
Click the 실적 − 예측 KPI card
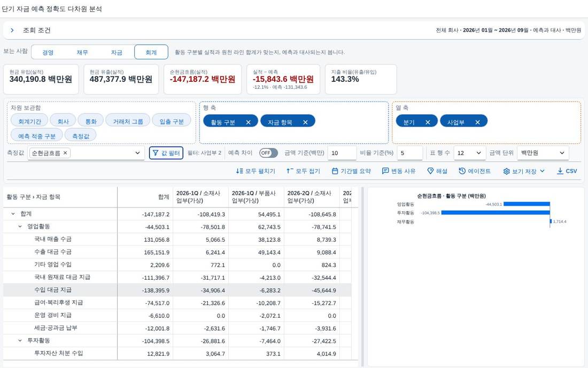coord(283,79)
